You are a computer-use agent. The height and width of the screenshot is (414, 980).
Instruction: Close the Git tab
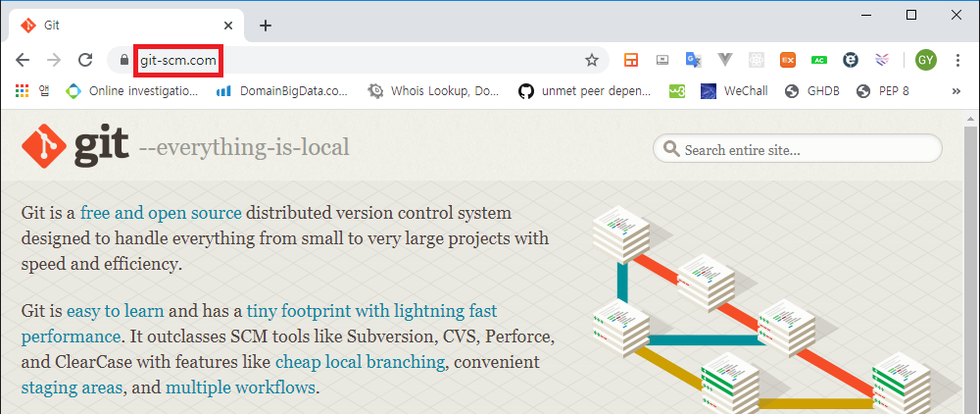tap(228, 26)
